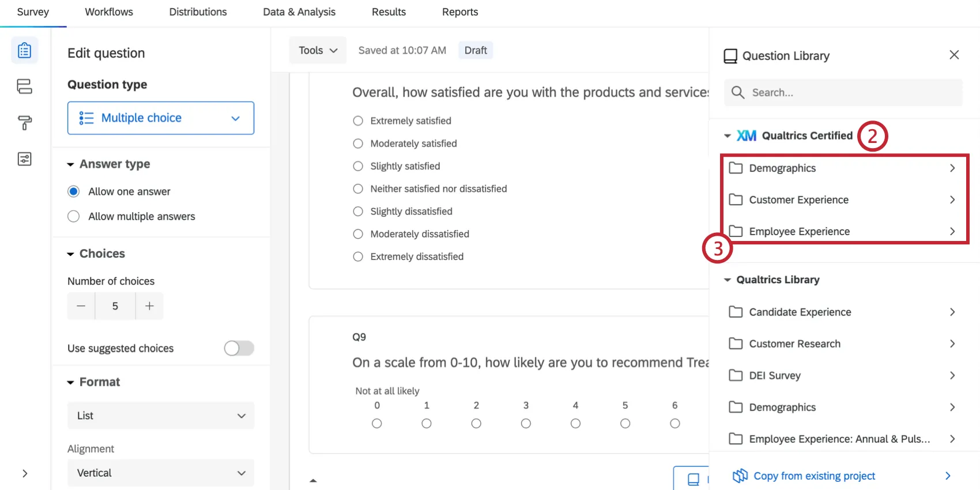Open the Survey flow sidebar icon
The image size is (980, 490).
tap(24, 86)
